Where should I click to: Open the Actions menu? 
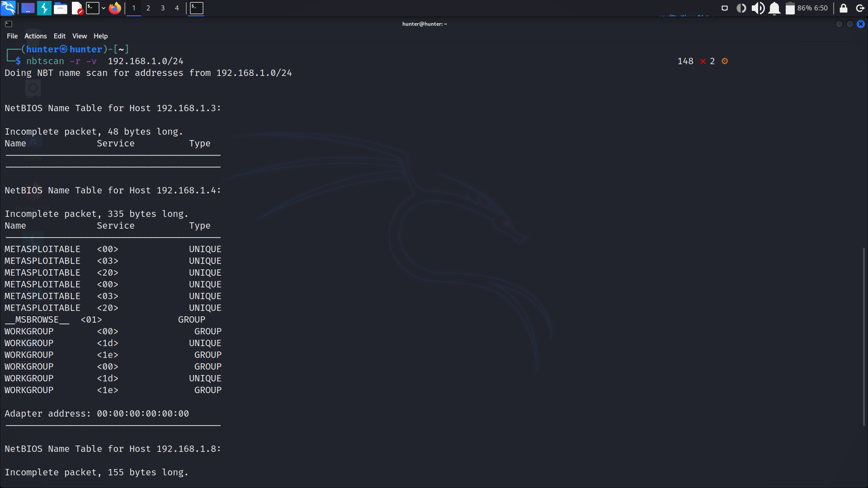coord(35,36)
